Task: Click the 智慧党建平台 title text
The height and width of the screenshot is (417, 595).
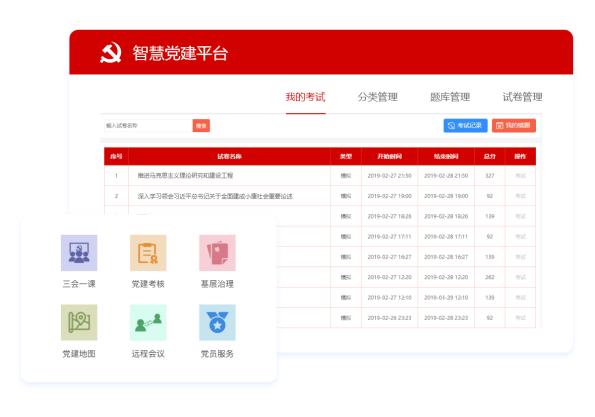Action: pyautogui.click(x=180, y=53)
